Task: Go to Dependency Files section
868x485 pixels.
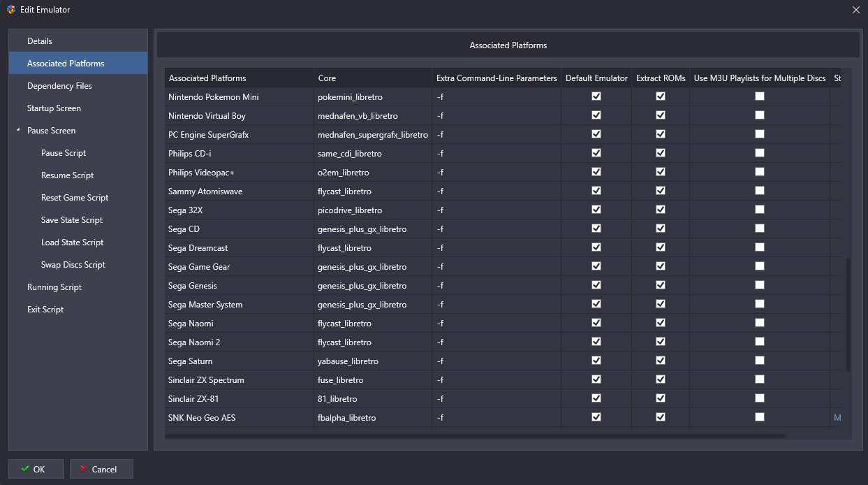Action: pyautogui.click(x=78, y=86)
